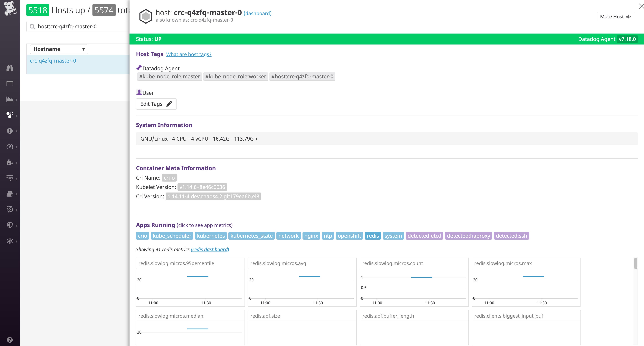Select the redis app tag

[x=373, y=235]
